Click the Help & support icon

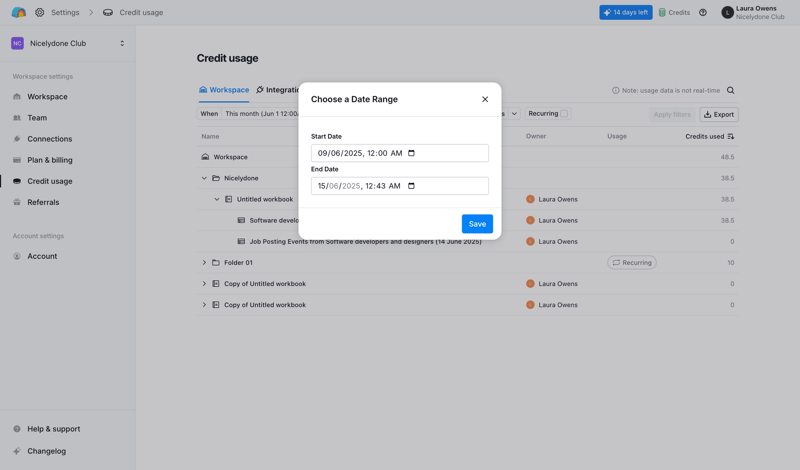(17, 429)
